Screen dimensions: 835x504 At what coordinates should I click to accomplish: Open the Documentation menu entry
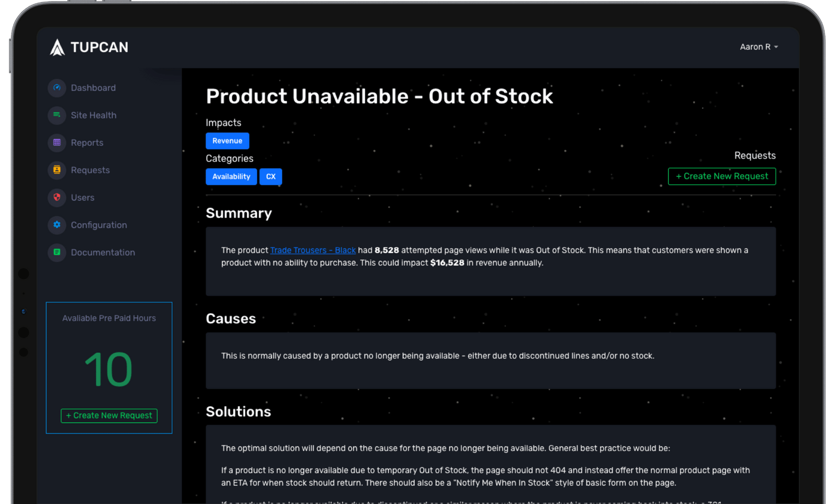coord(103,252)
